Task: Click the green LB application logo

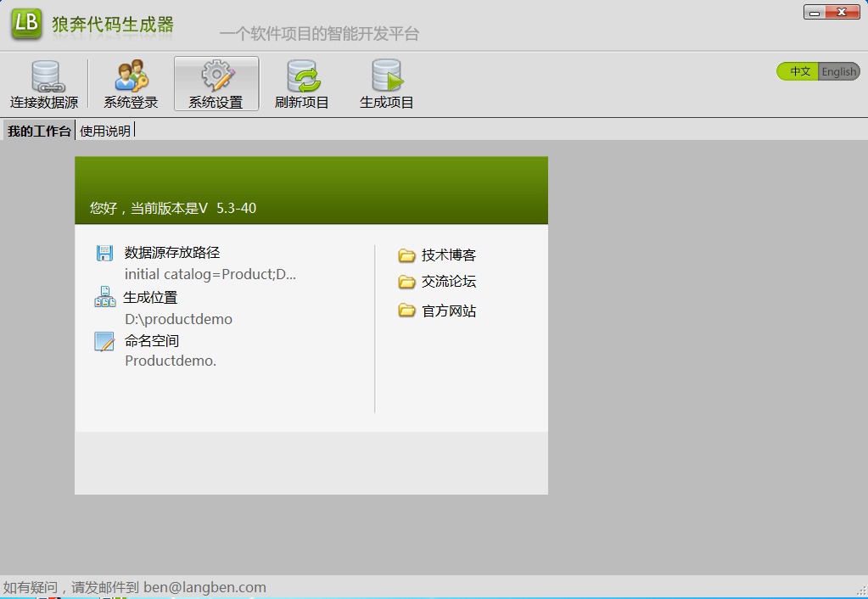Action: [x=26, y=24]
